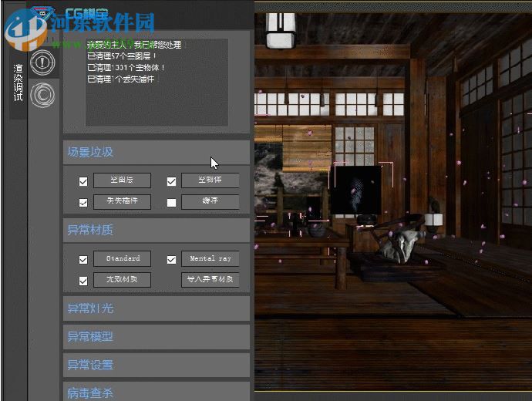
Task: Expand the 异常灯光 section
Action: click(157, 308)
